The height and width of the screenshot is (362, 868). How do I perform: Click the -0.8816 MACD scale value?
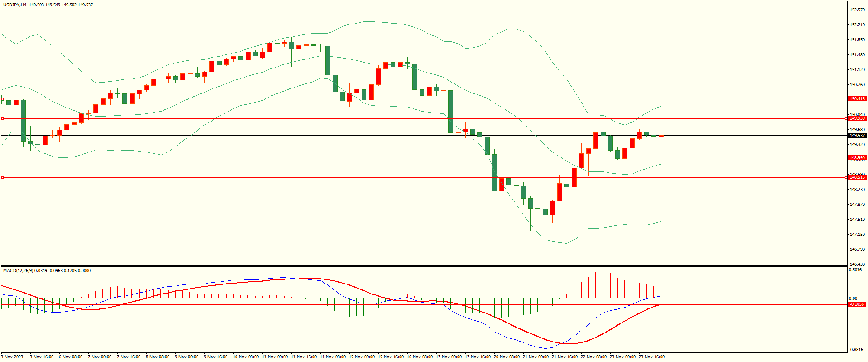(x=856, y=350)
